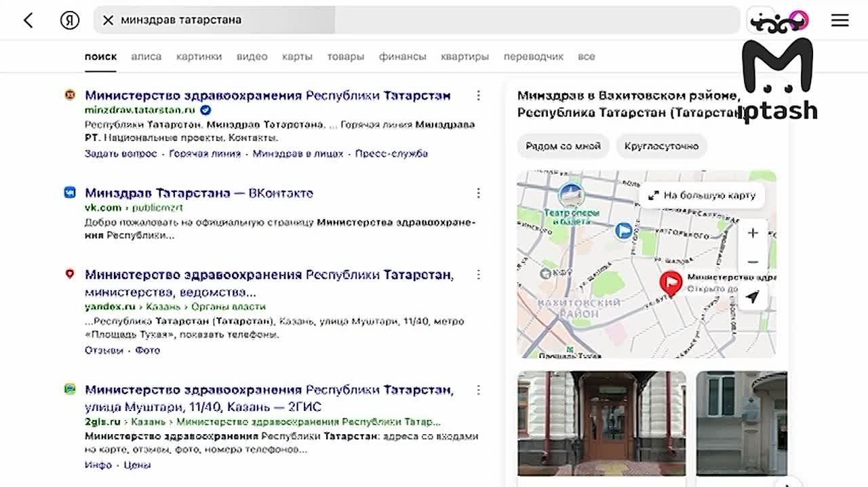Clear the search query with the X icon

click(108, 20)
